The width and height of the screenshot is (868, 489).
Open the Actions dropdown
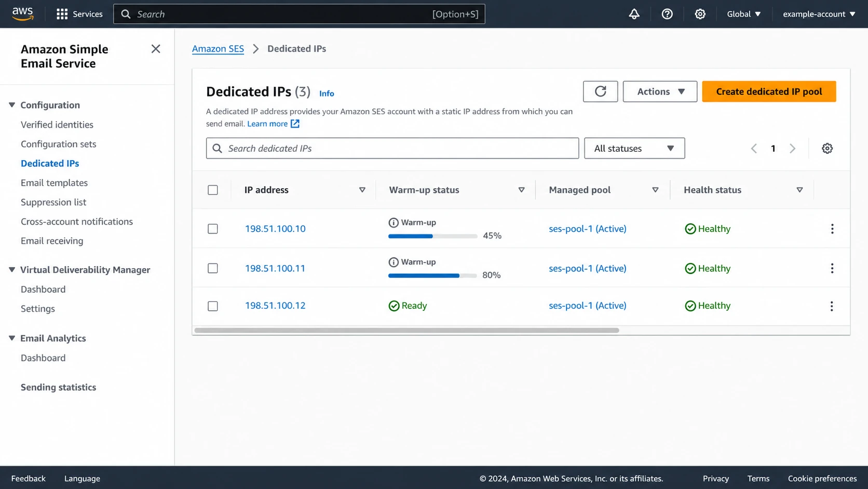pyautogui.click(x=660, y=91)
